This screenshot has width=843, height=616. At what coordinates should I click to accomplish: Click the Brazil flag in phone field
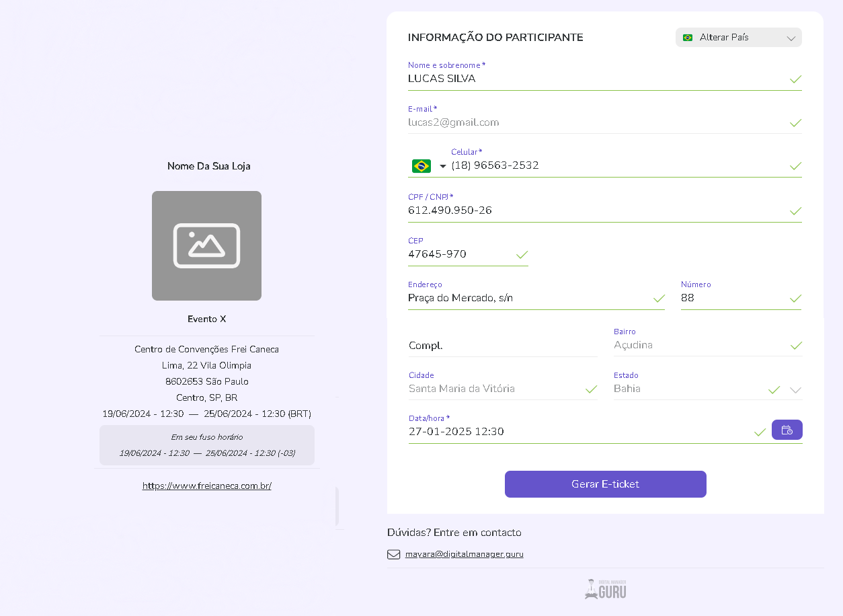(x=421, y=166)
